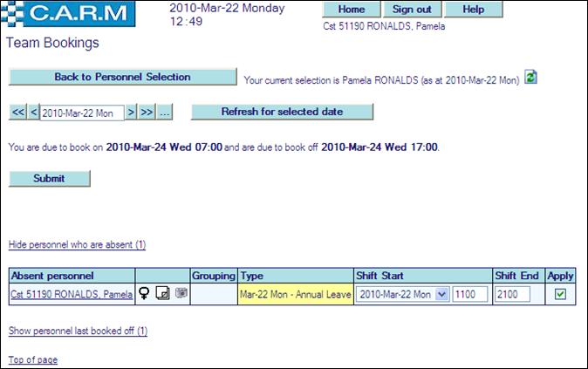The height and width of the screenshot is (369, 588).
Task: Jump back with the double left arrow
Action: click(x=17, y=113)
